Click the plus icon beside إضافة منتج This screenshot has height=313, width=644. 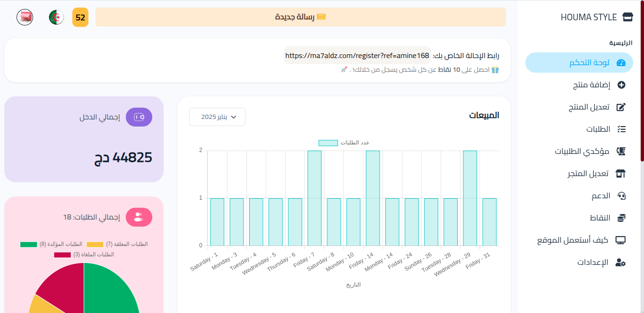coord(622,85)
